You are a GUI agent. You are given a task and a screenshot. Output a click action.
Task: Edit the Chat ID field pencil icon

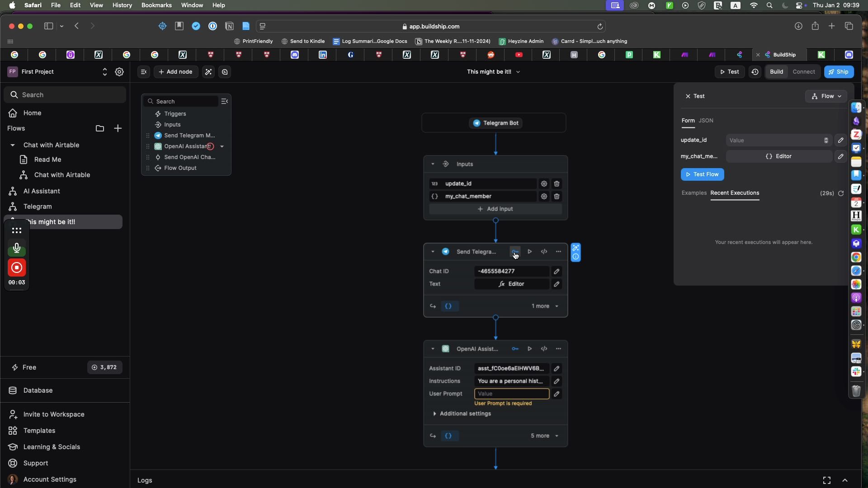[x=557, y=271]
